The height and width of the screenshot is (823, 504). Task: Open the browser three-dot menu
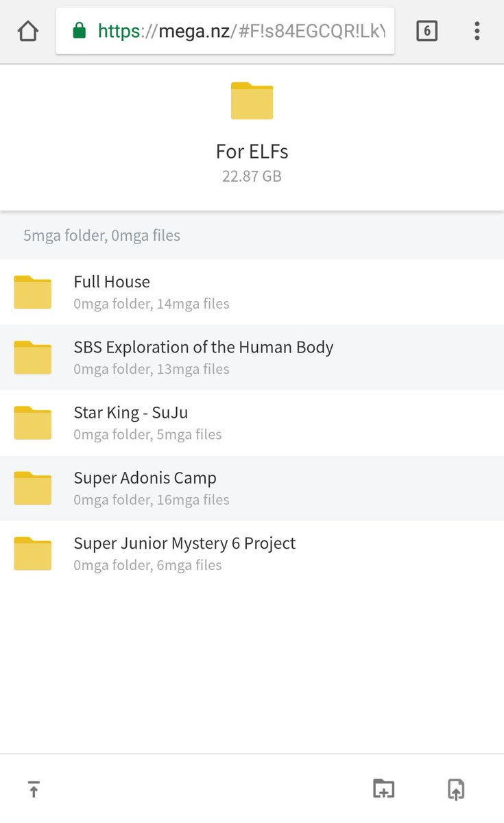point(477,31)
